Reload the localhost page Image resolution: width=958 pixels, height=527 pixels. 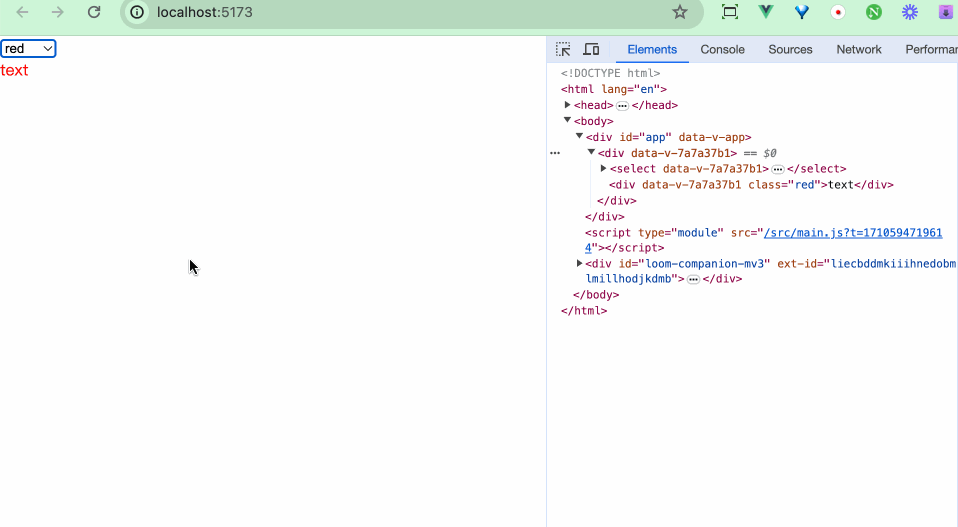click(x=94, y=12)
